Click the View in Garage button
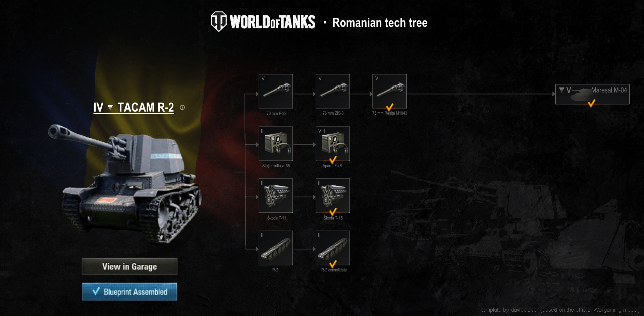Image resolution: width=644 pixels, height=316 pixels. [x=129, y=266]
